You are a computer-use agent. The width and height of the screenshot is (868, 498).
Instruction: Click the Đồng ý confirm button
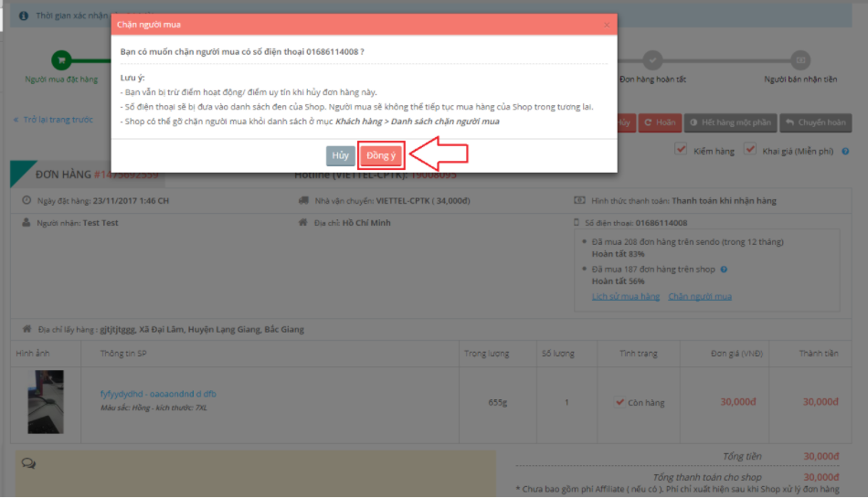click(x=380, y=156)
